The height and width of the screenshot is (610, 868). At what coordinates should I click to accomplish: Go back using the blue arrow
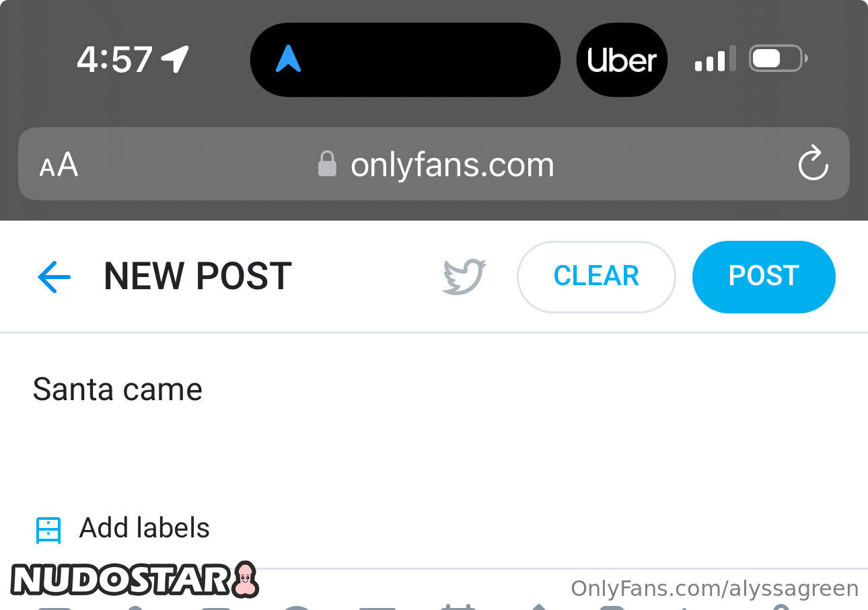54,277
